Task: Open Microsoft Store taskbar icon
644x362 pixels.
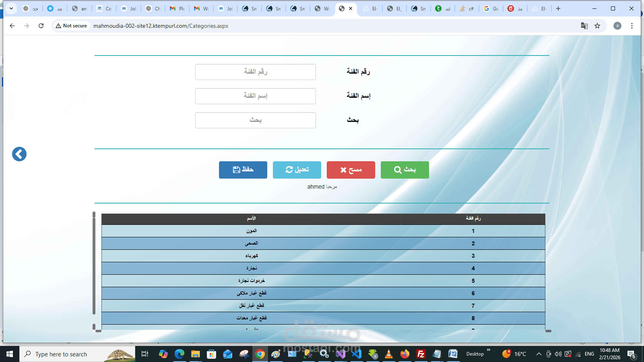Action: point(212,354)
